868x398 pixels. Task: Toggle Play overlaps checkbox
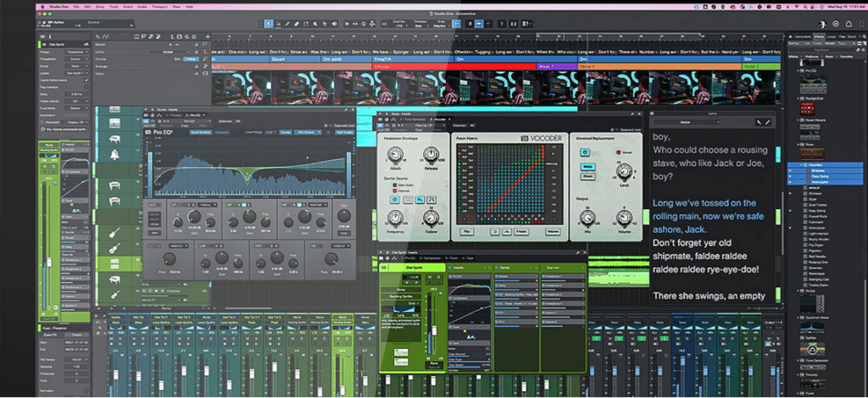pyautogui.click(x=86, y=87)
